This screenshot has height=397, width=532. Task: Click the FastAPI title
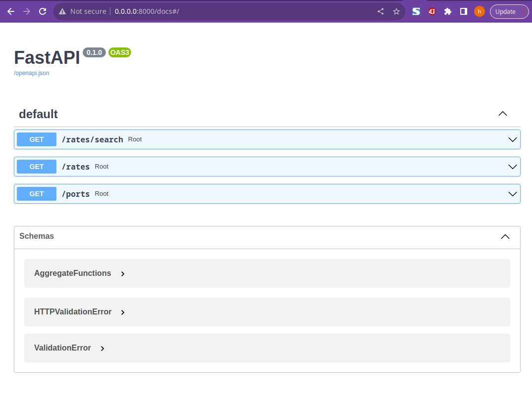(x=47, y=58)
